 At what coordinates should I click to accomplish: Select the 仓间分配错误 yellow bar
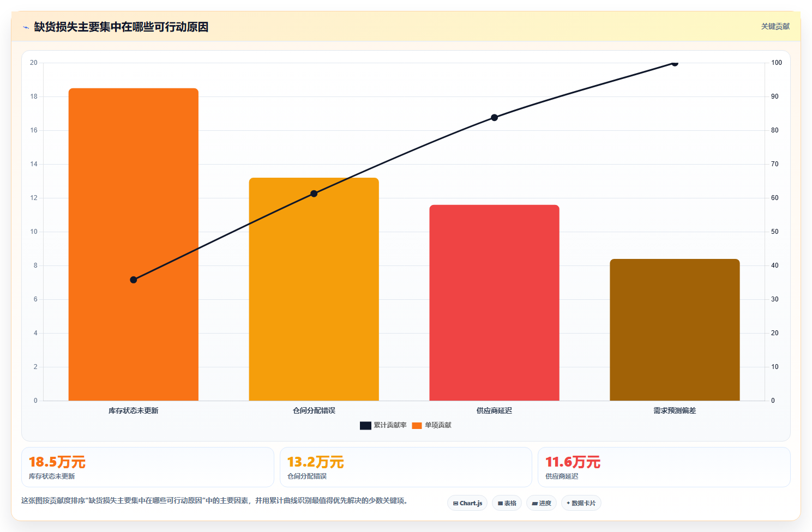[314, 289]
